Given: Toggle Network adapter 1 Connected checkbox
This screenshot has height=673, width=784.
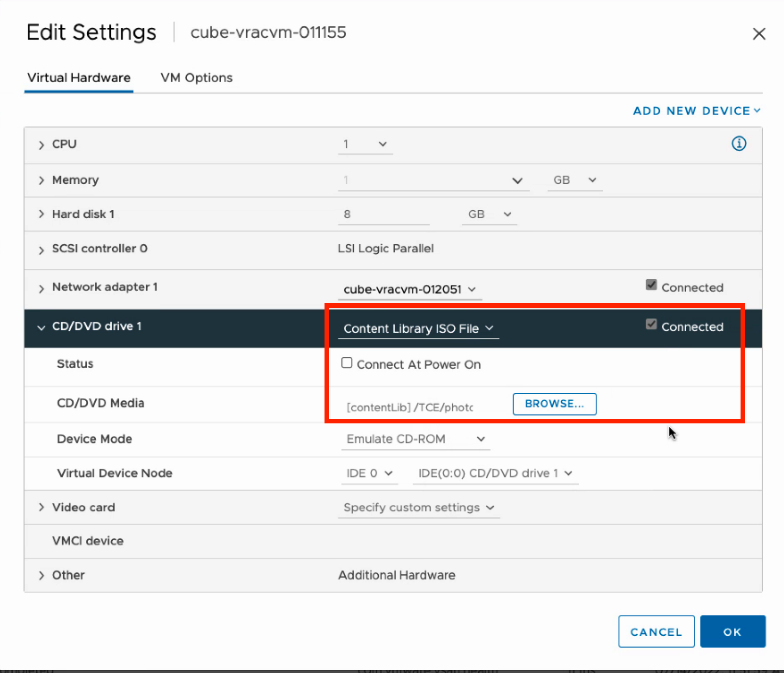Looking at the screenshot, I should point(651,285).
